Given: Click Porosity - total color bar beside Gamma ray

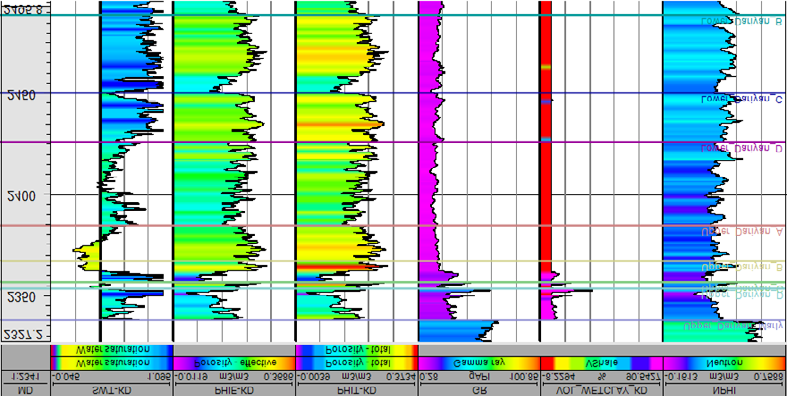Looking at the screenshot, I should tap(356, 363).
